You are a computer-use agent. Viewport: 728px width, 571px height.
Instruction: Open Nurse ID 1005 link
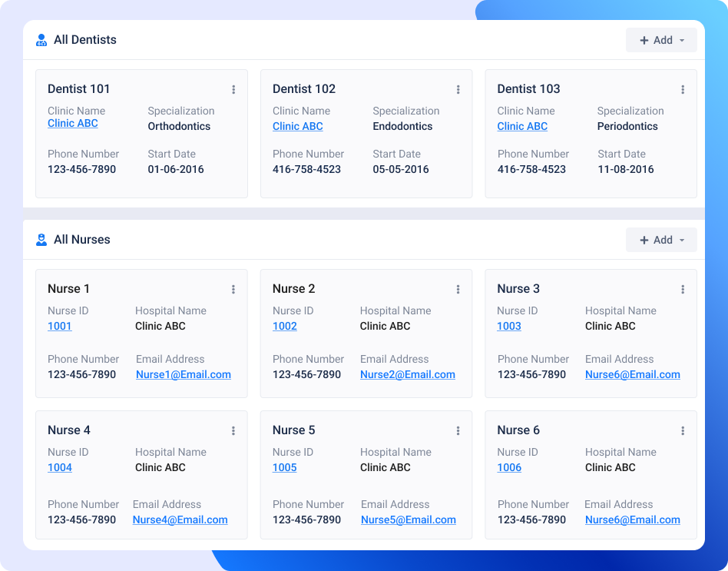285,467
